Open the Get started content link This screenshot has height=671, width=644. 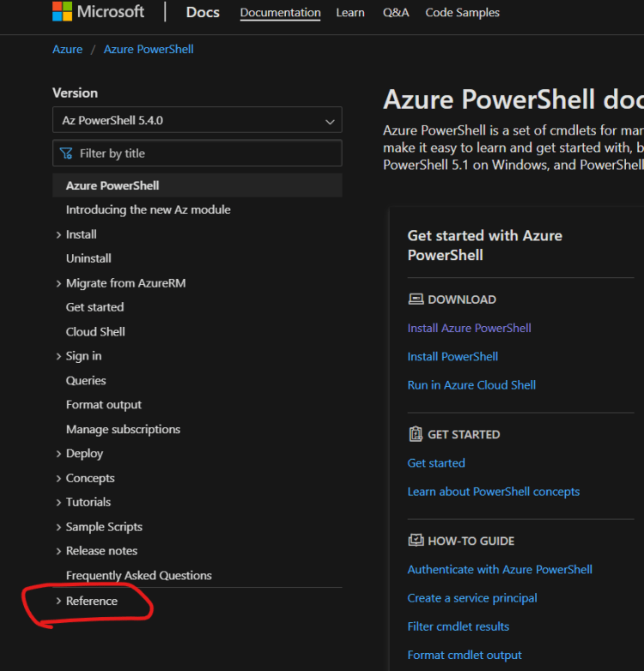(x=436, y=463)
